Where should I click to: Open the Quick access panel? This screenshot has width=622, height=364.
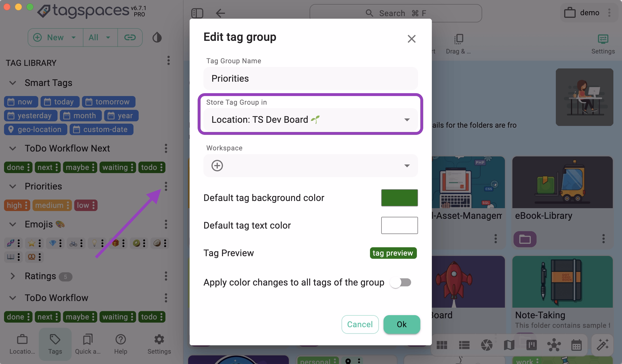click(88, 344)
